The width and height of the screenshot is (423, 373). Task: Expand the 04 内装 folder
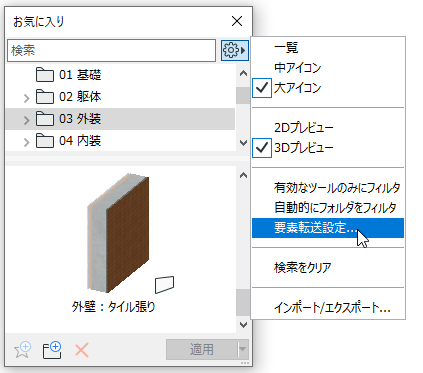tap(27, 142)
